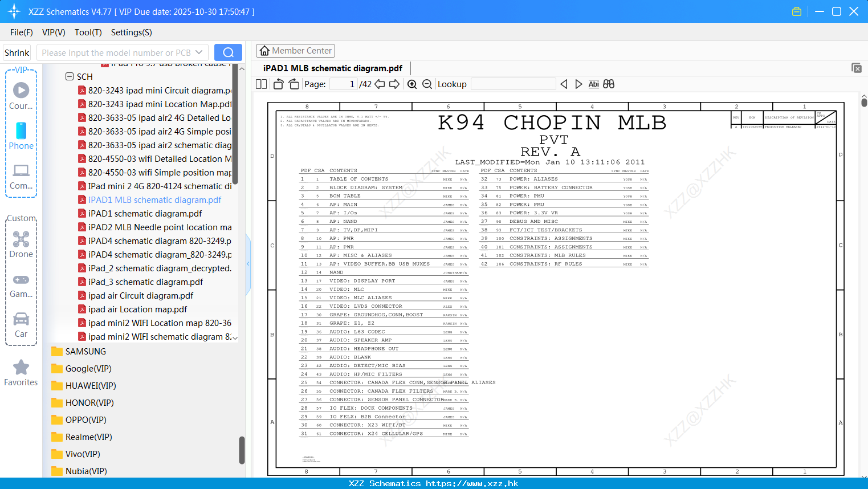Select the Drone category icon
This screenshot has width=868, height=489.
pos(21,244)
